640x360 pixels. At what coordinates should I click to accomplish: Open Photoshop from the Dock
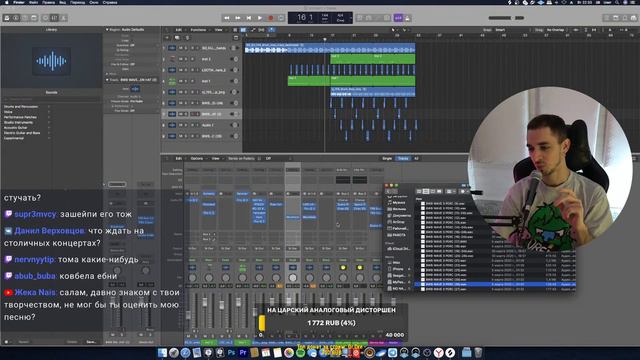click(x=231, y=352)
